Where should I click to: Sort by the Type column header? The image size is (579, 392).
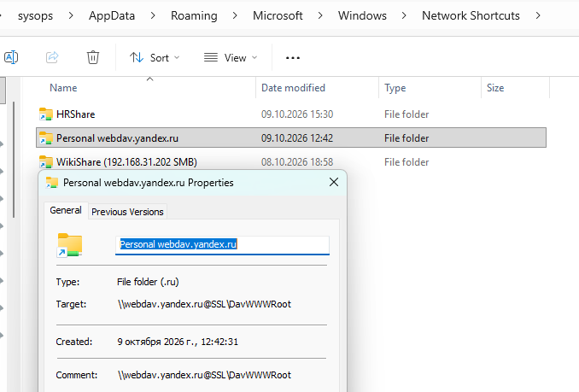pos(395,88)
